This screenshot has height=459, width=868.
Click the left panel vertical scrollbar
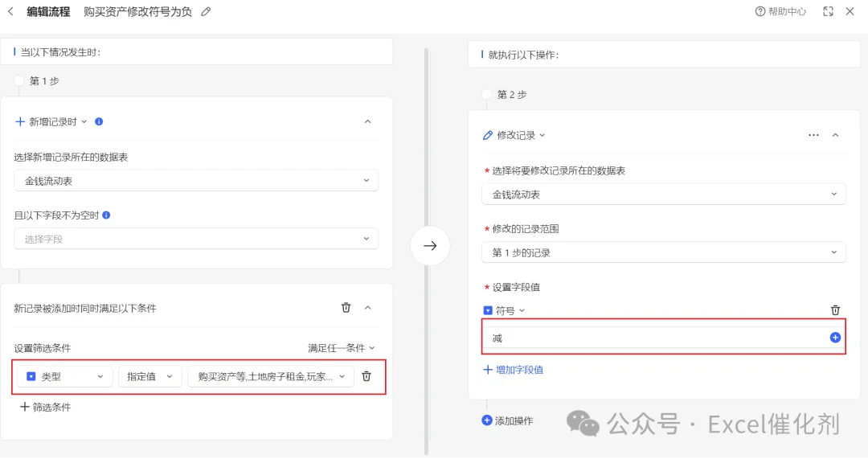pos(426,252)
